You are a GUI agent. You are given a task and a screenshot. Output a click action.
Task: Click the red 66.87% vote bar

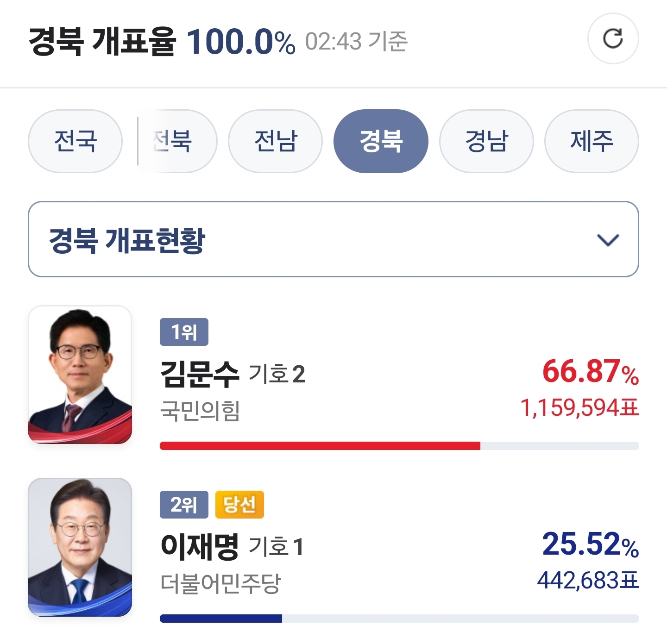(320, 446)
